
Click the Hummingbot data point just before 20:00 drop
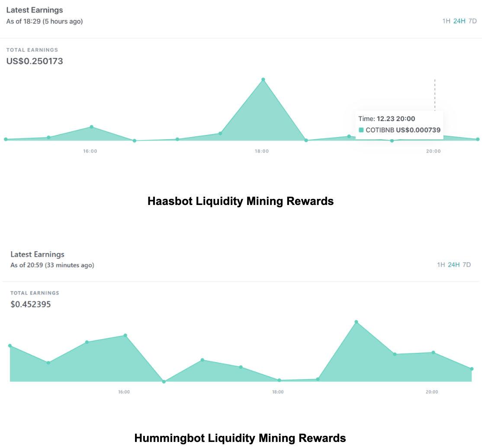433,352
